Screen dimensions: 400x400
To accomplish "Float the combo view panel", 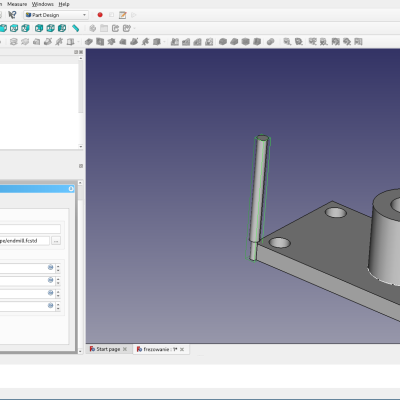I will [x=76, y=52].
